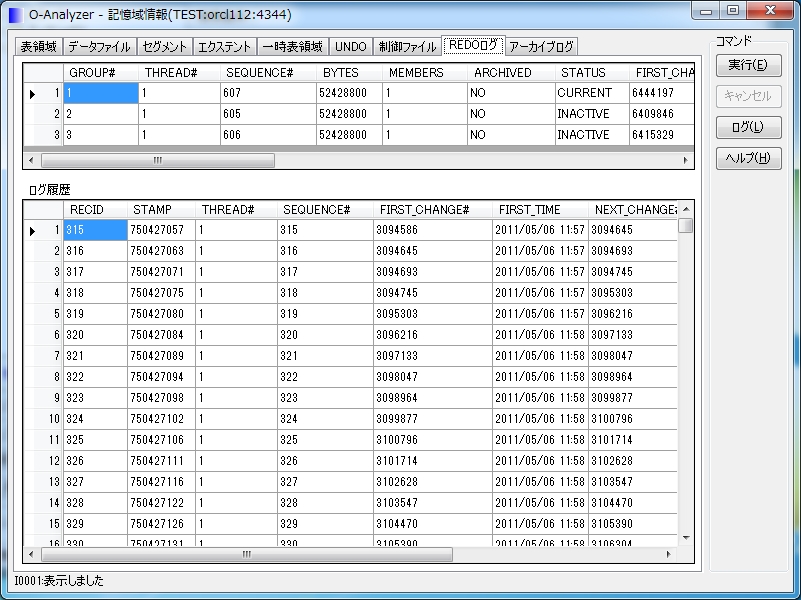Close the O-Analyzer window
801x600 pixels.
coord(770,10)
